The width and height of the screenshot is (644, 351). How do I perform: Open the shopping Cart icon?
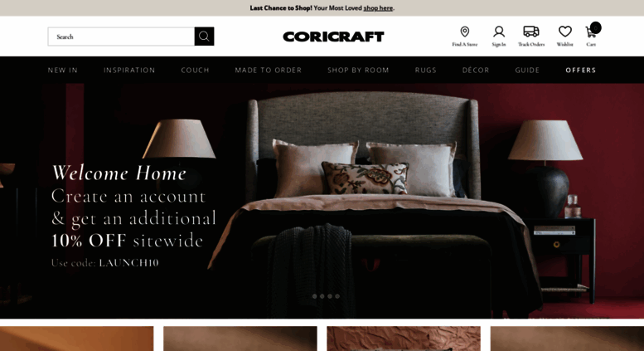[x=592, y=32]
